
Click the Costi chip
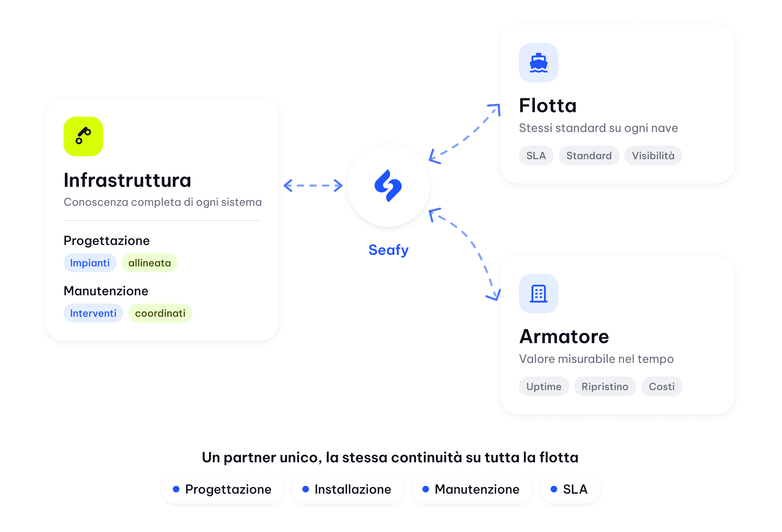pyautogui.click(x=662, y=386)
